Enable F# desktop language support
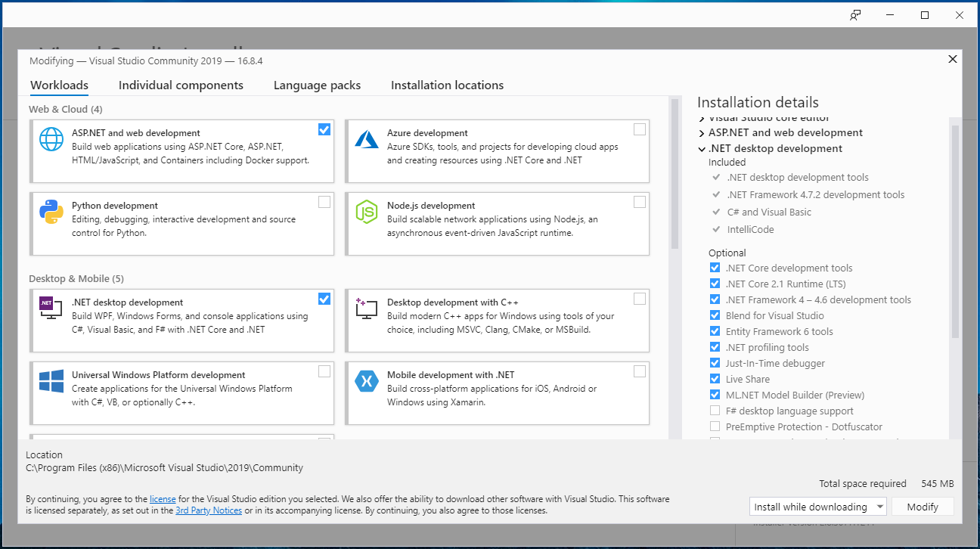This screenshot has width=980, height=549. (715, 411)
